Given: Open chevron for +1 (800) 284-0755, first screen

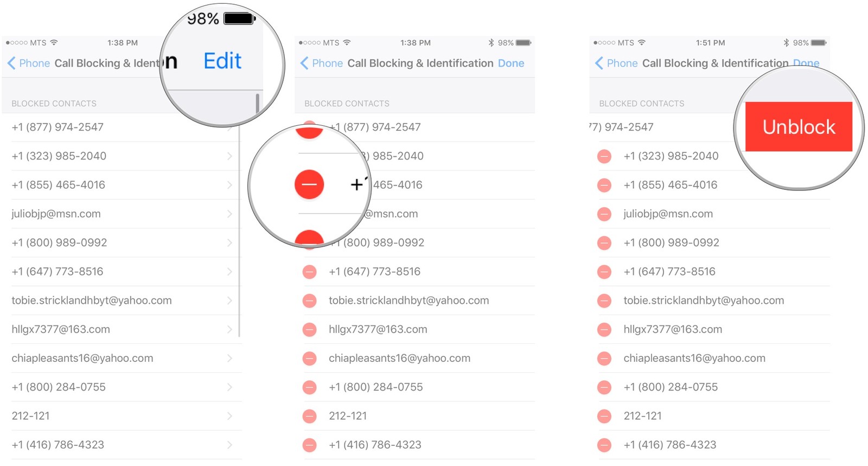Looking at the screenshot, I should point(230,387).
